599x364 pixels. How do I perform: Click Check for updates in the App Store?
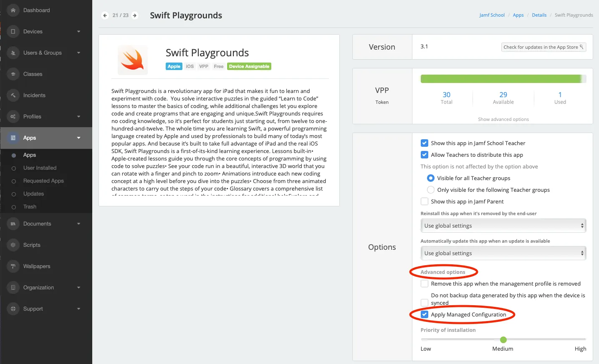click(x=543, y=47)
